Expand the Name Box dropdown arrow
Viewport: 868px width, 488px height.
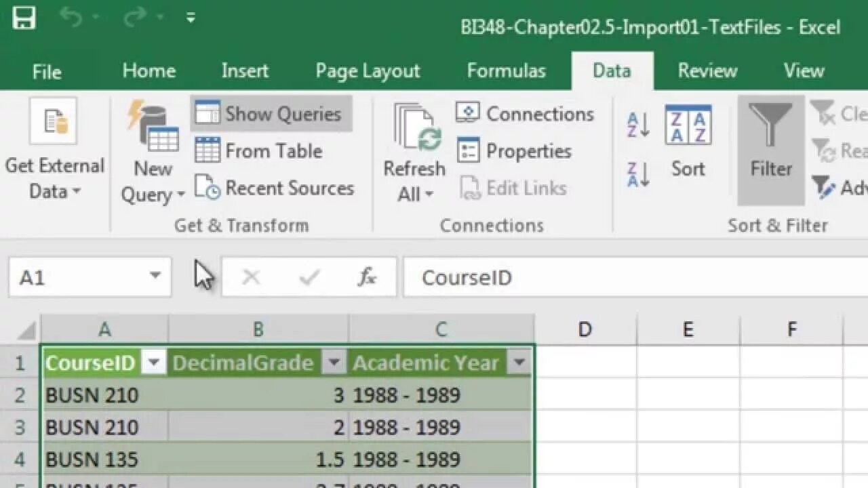pos(155,277)
